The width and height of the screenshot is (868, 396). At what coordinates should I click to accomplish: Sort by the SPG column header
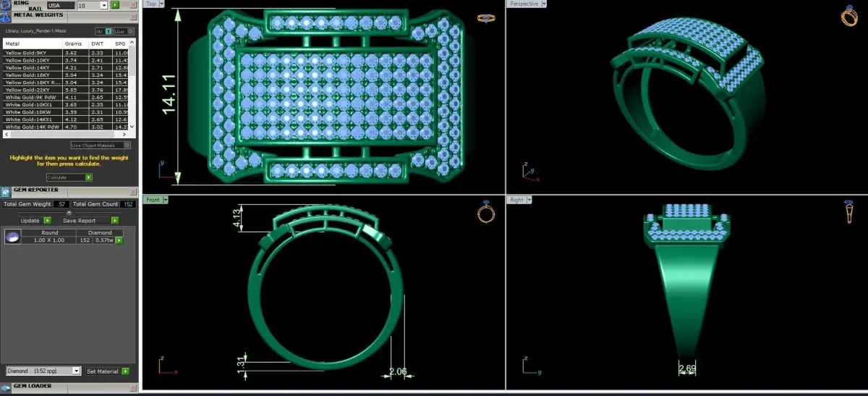coord(120,43)
